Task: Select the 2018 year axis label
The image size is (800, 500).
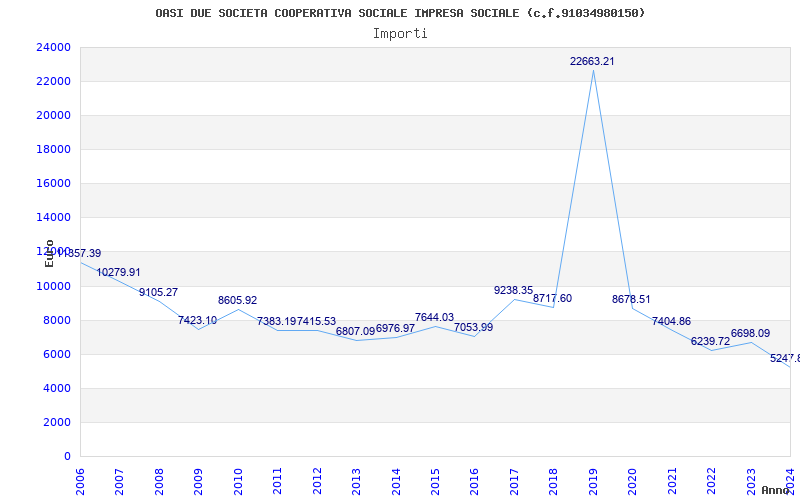Action: click(554, 481)
